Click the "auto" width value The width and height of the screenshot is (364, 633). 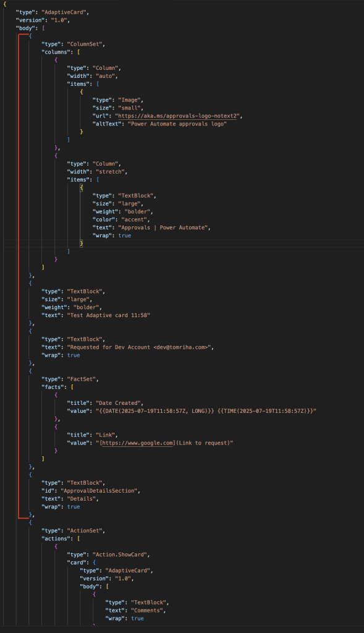(x=105, y=76)
